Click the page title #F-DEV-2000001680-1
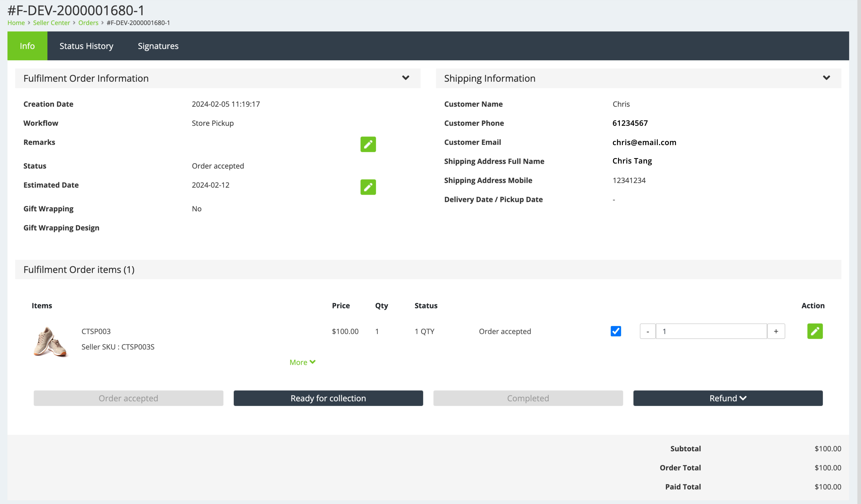Screen dimensions: 861x504 click(76, 10)
